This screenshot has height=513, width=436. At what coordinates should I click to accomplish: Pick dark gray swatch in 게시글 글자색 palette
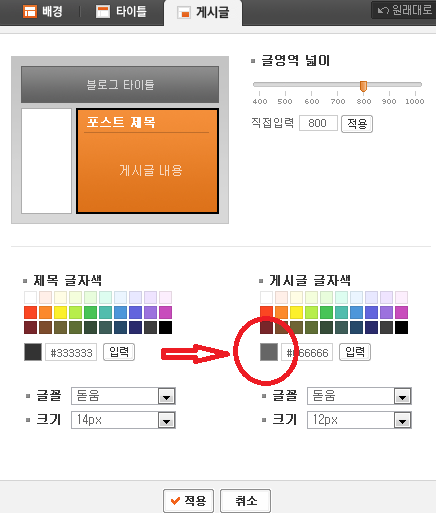[386, 328]
